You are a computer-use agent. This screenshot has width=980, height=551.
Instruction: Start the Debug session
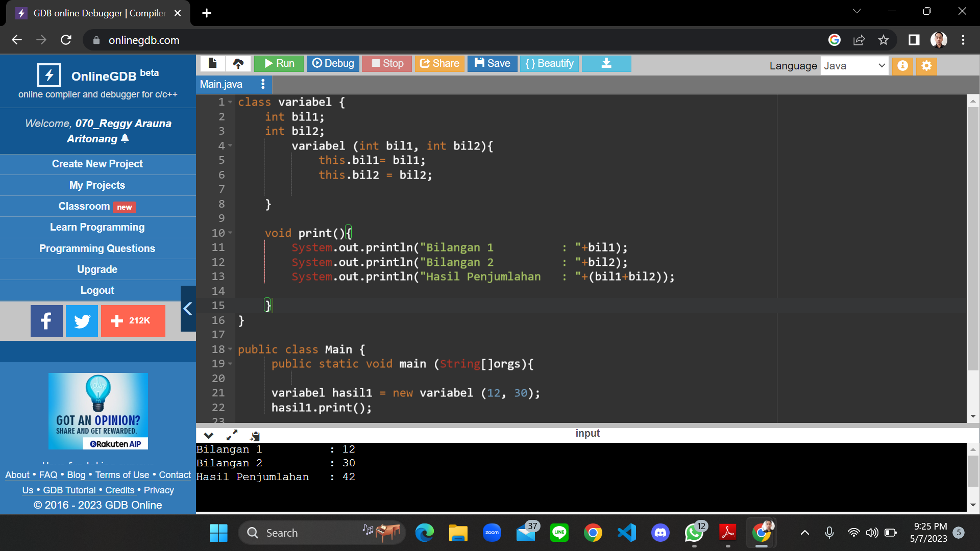(x=333, y=63)
